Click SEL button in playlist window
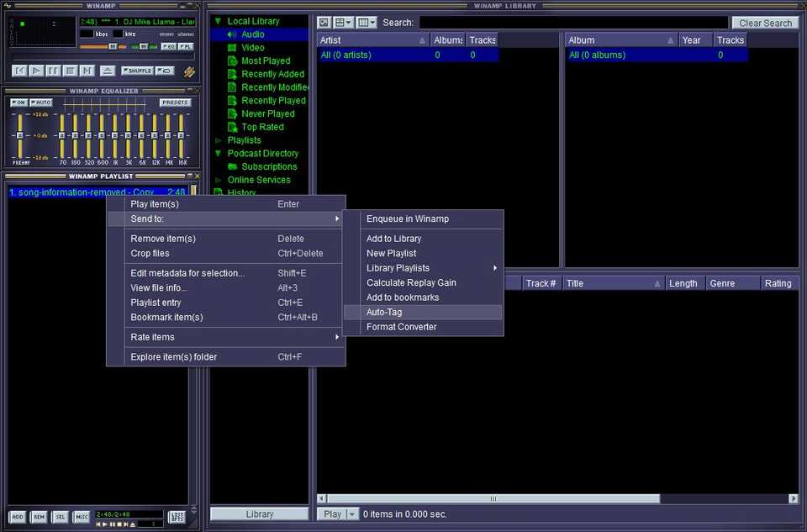 (x=61, y=517)
